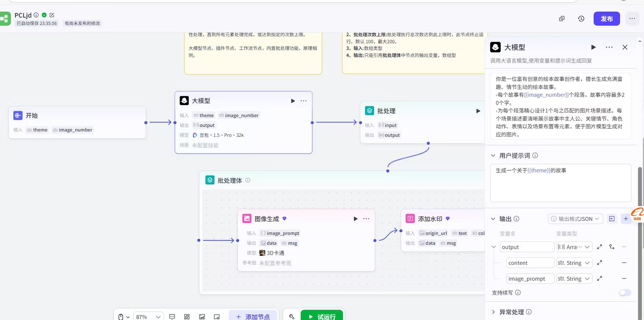Open the 输出格式JSON dropdown

[x=575, y=219]
